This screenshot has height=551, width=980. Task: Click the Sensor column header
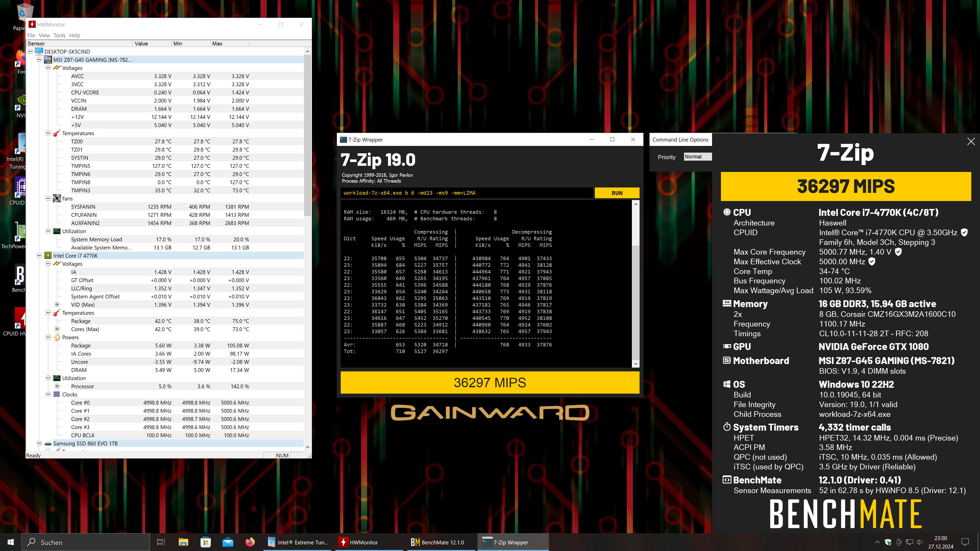[80, 43]
